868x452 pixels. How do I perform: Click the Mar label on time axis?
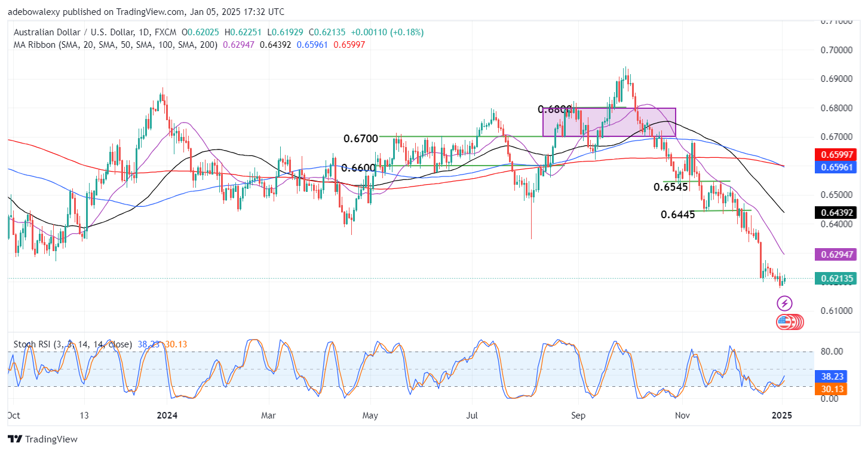pyautogui.click(x=269, y=414)
